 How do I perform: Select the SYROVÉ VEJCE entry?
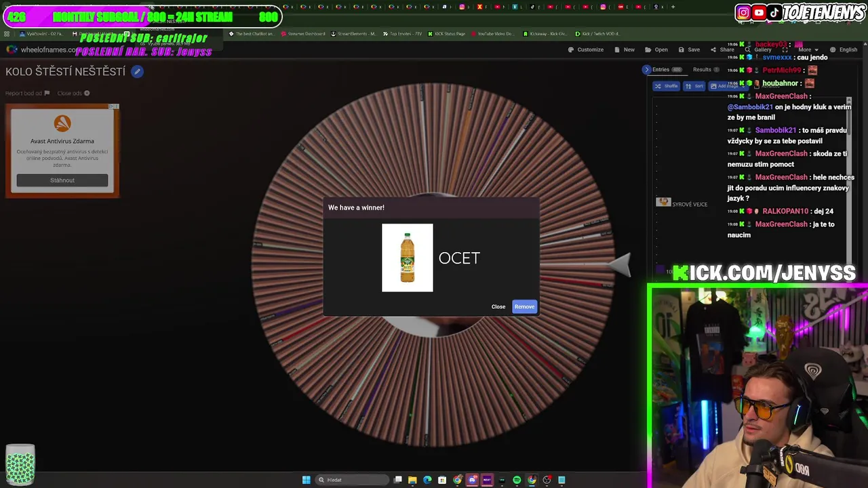[x=682, y=203]
